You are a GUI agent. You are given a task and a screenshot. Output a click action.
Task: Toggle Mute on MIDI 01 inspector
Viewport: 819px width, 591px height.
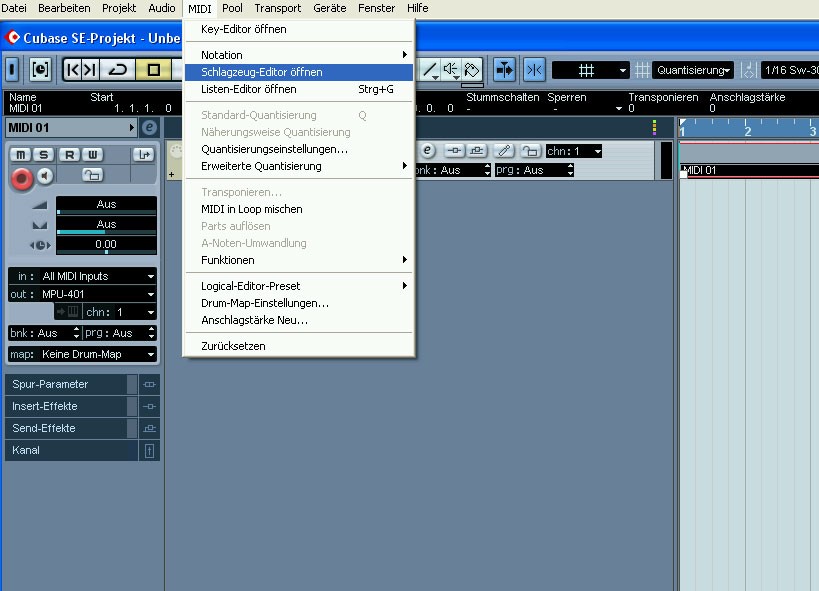(x=20, y=155)
